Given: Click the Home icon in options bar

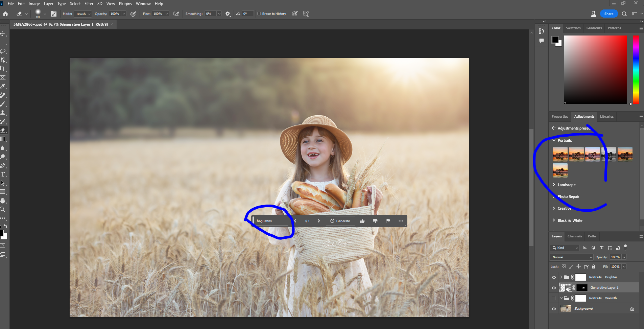Looking at the screenshot, I should tap(5, 14).
